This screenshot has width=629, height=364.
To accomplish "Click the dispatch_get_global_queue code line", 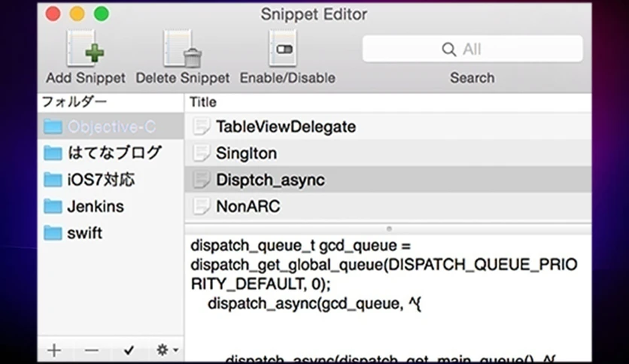I will pos(384,275).
